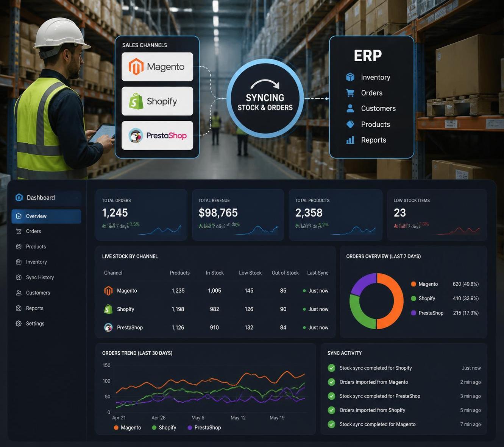Click the Customers person icon in sidebar
Viewport: 504px width, 447px height.
(19, 293)
